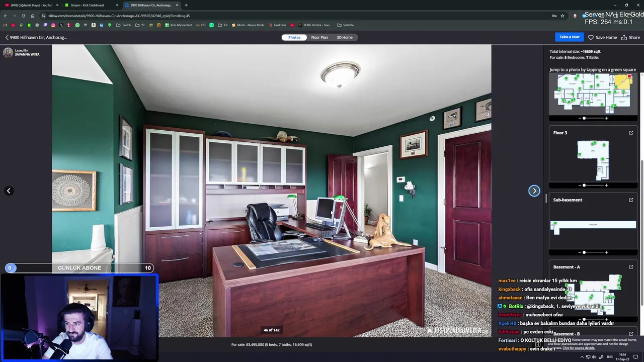
Task: Open the Kick Abone Kod bookmark
Action: click(179, 25)
